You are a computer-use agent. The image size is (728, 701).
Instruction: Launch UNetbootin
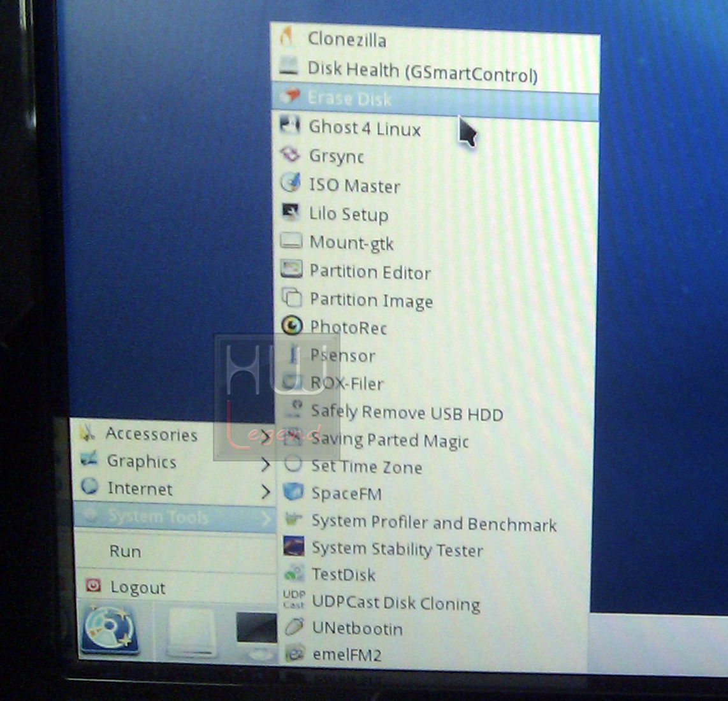pos(435,628)
